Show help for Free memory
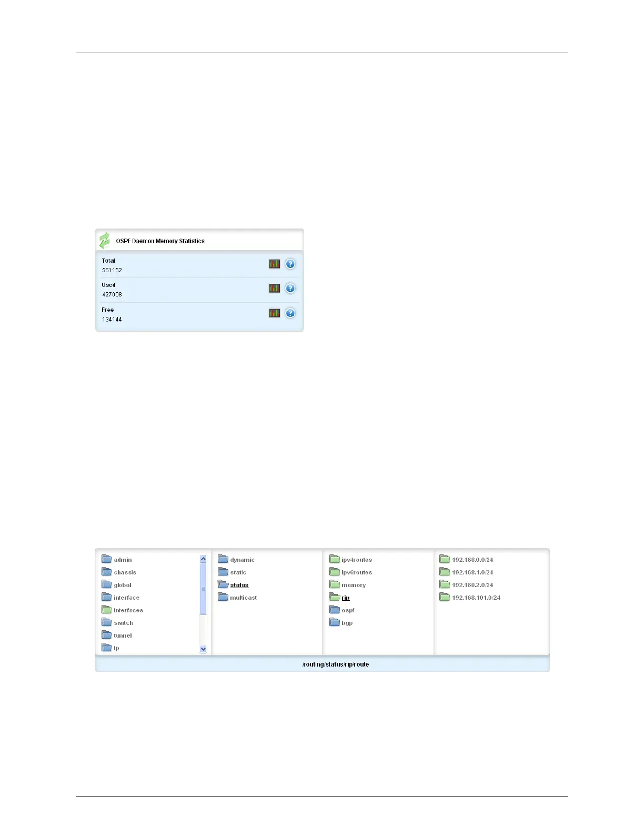 pyautogui.click(x=290, y=313)
